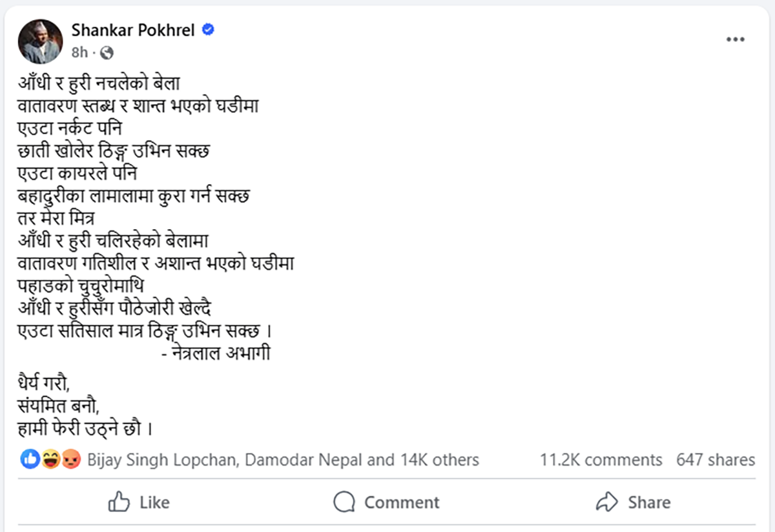
Task: Open the Shankar Pokhrel profile name link
Action: (133, 30)
